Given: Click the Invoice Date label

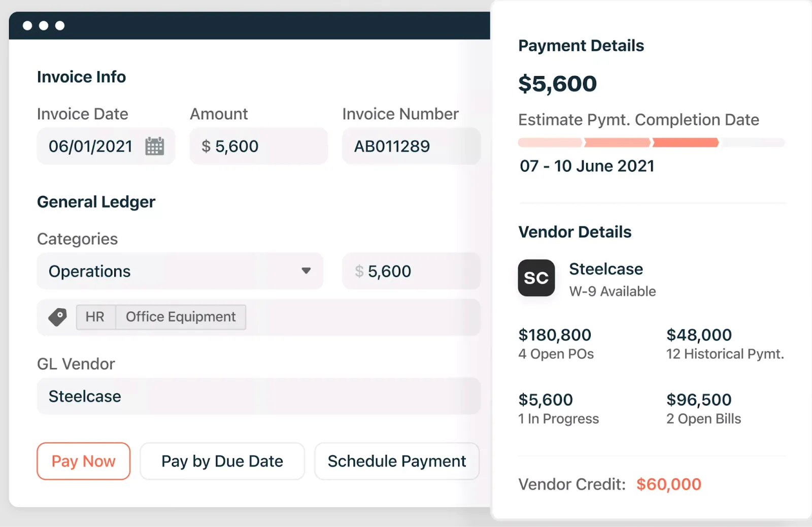Looking at the screenshot, I should click(83, 114).
